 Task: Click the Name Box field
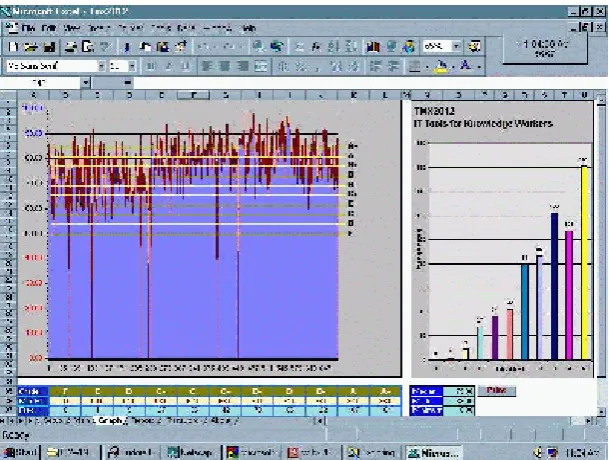pyautogui.click(x=42, y=83)
